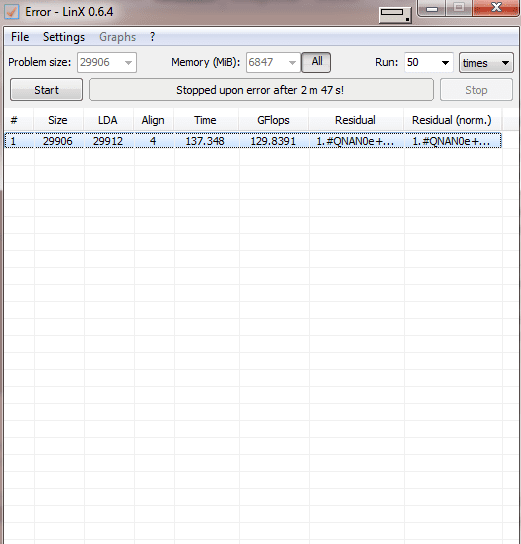Click the LinX app icon in title bar

[11, 11]
